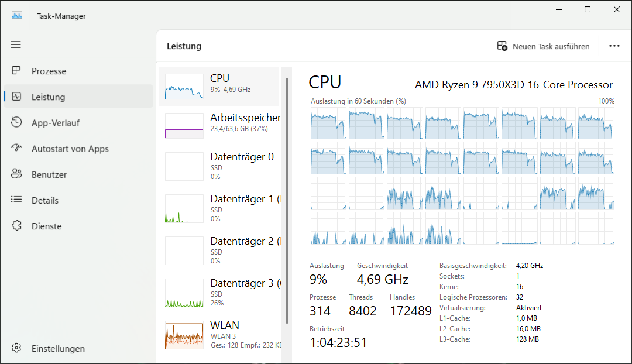Click the Task-Manager app icon in title bar
The width and height of the screenshot is (632, 364).
[17, 16]
